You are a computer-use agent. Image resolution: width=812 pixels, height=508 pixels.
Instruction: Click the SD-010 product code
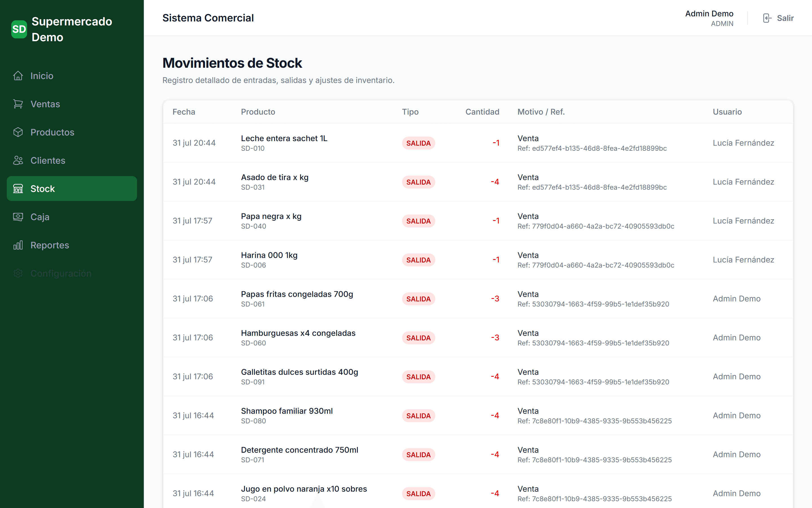point(253,148)
